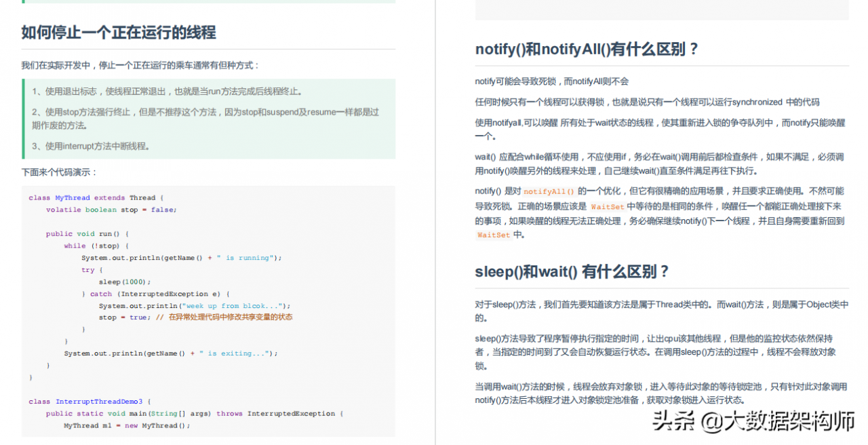The width and height of the screenshot is (868, 445).
Task: Click the code line 'class MyThread extends Thread'
Action: pyautogui.click(x=96, y=198)
